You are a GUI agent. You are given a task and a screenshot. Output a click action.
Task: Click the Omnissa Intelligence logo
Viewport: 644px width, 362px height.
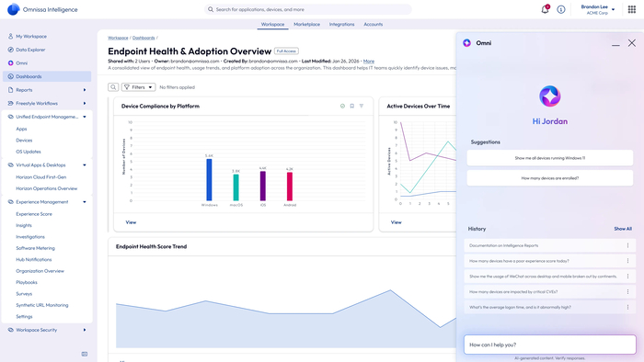(13, 9)
